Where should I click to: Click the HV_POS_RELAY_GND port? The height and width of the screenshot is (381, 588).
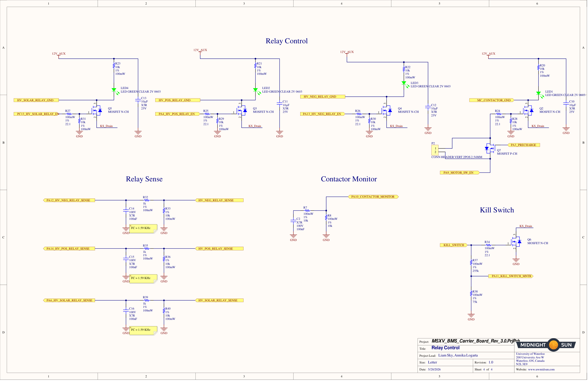pyautogui.click(x=178, y=100)
